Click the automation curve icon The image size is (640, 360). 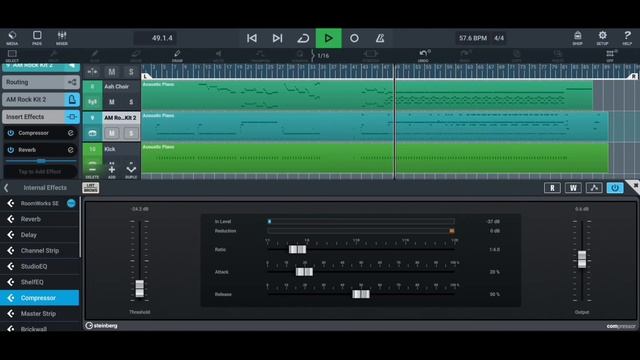click(594, 188)
